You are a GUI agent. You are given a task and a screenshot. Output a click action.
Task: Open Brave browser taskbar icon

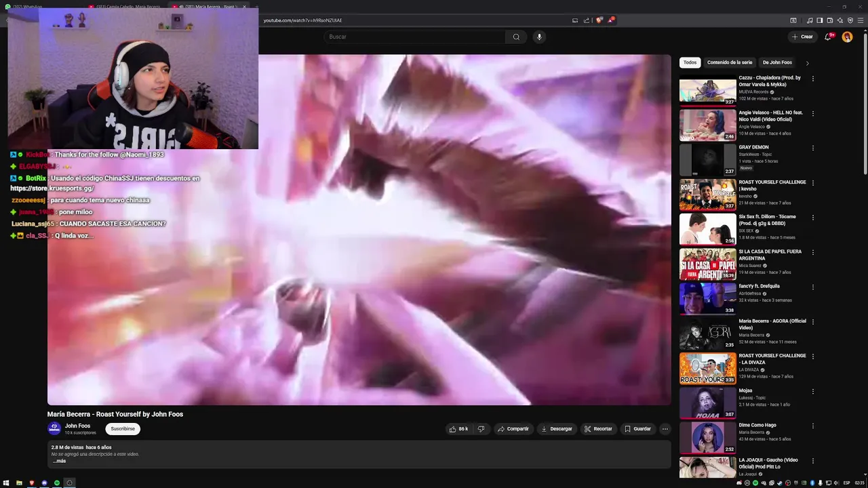click(31, 483)
